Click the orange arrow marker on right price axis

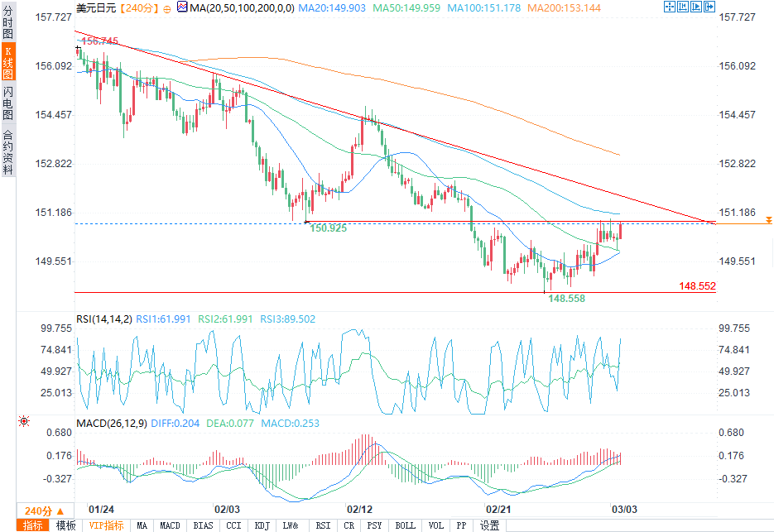(x=768, y=219)
